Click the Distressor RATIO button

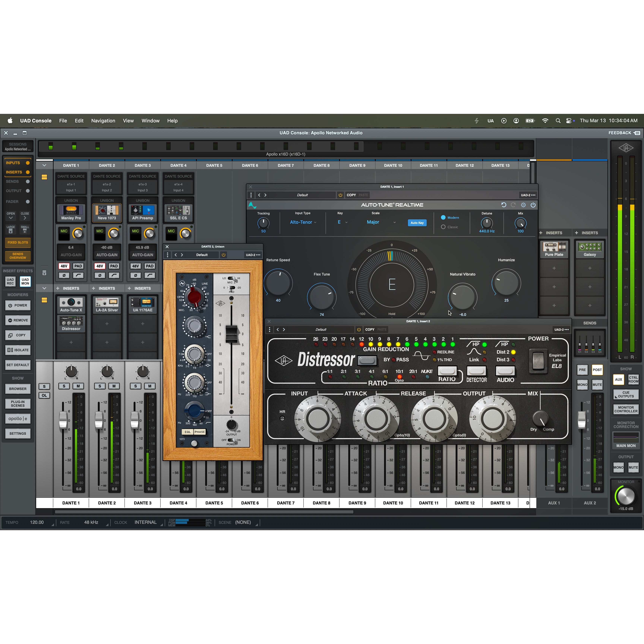tap(447, 371)
